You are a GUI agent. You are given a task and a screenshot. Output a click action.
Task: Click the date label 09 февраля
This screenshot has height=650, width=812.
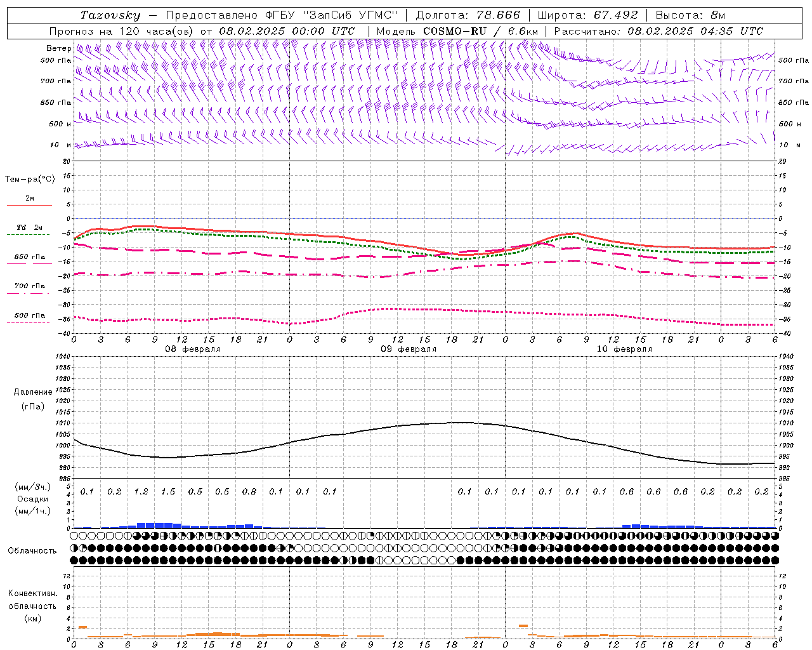click(409, 349)
